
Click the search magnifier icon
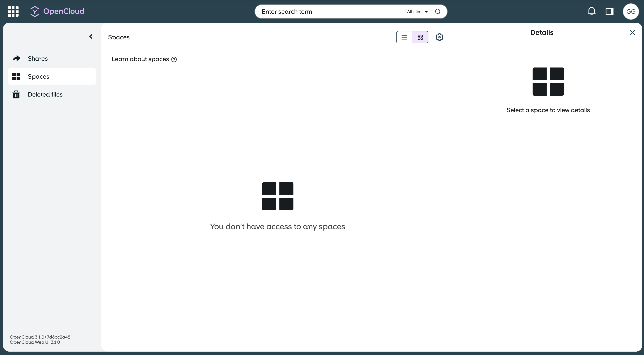(x=438, y=12)
